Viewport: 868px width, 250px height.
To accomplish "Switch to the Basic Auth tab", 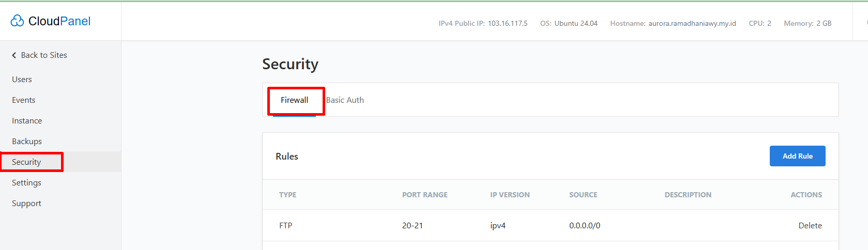I will point(345,100).
